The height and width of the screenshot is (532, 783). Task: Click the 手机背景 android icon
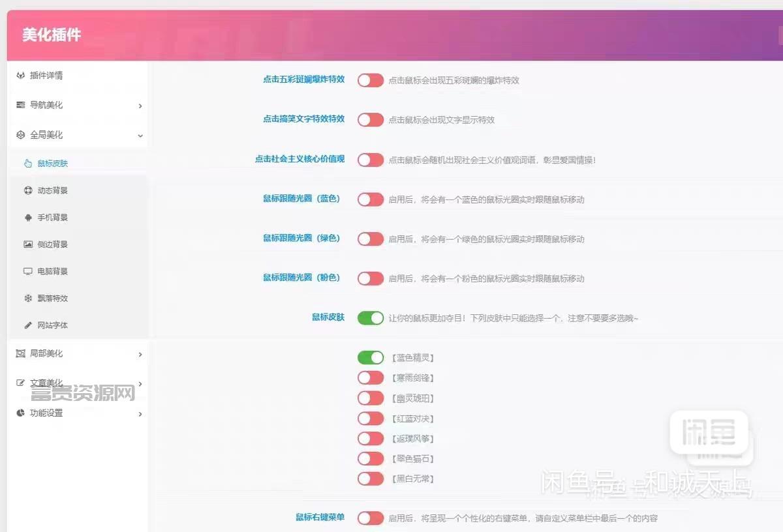pos(28,218)
